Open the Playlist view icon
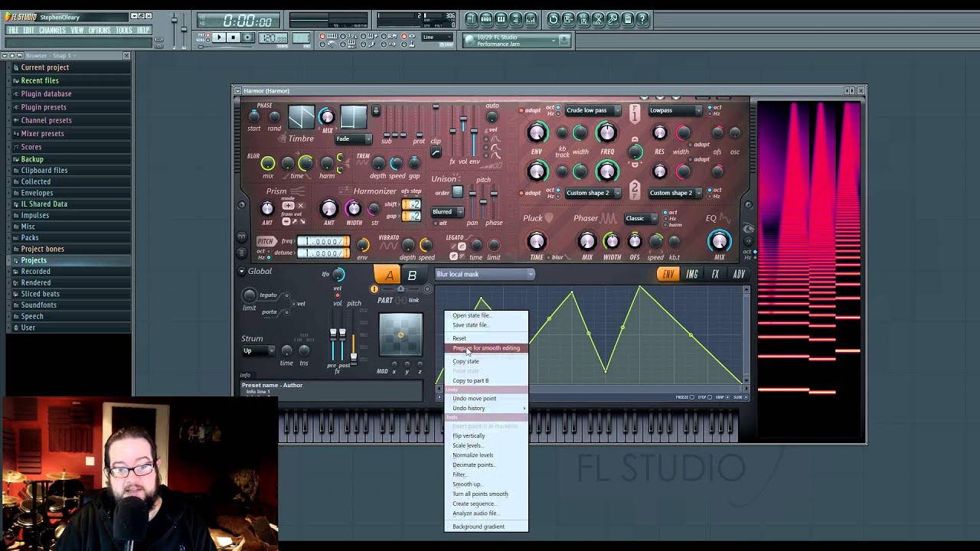The width and height of the screenshot is (980, 551). tap(472, 19)
